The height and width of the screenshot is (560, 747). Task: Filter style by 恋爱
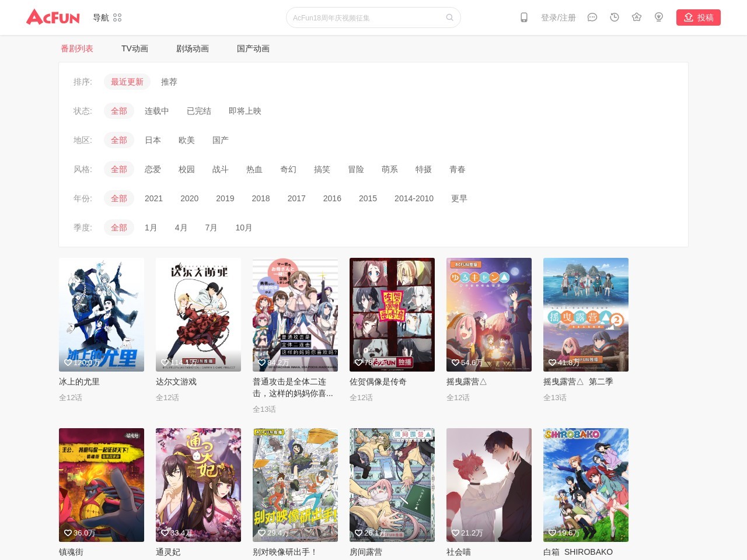pos(153,169)
